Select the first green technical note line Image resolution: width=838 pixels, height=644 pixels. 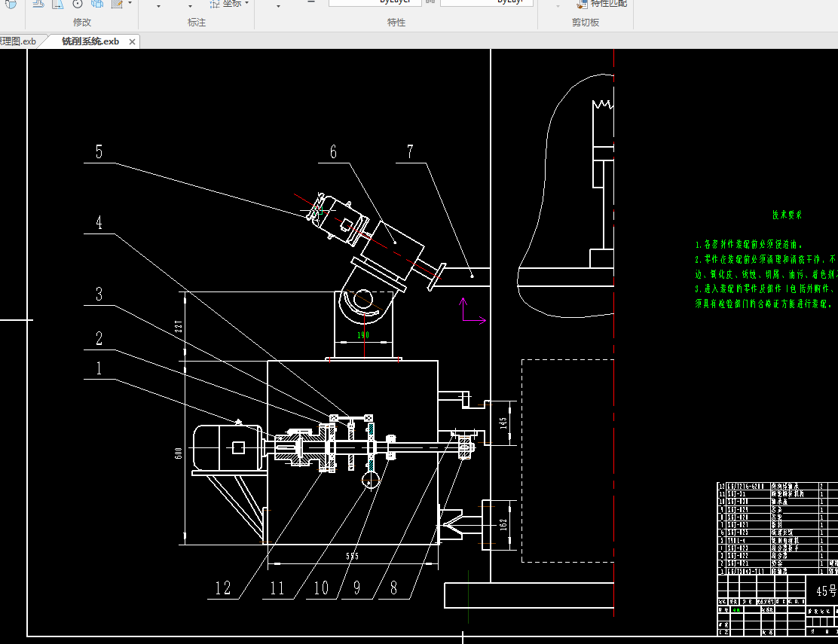[x=748, y=245]
